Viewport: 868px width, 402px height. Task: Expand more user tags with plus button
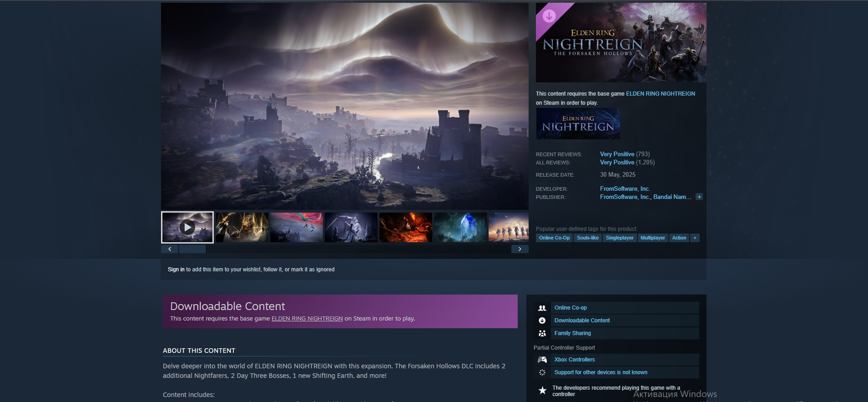click(x=695, y=238)
